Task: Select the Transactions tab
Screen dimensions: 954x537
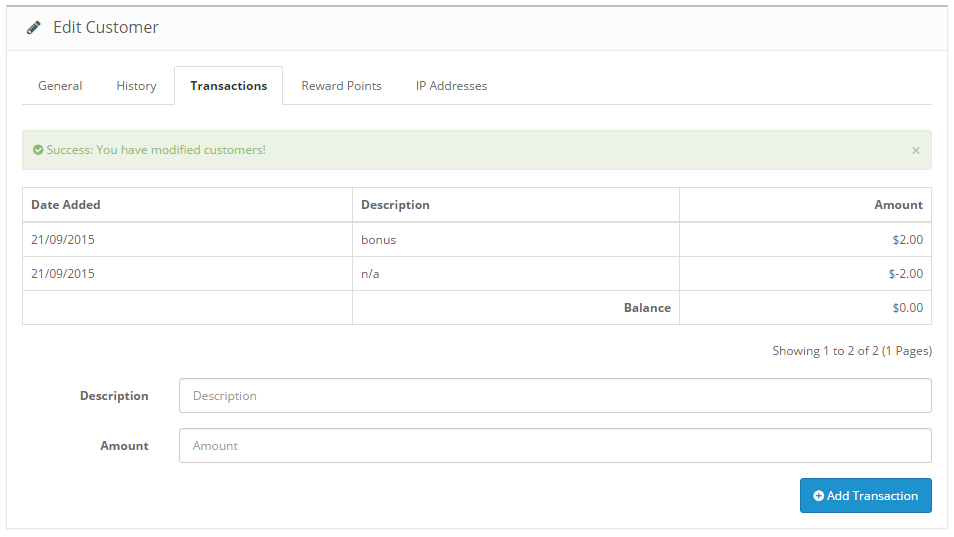Action: pos(228,86)
